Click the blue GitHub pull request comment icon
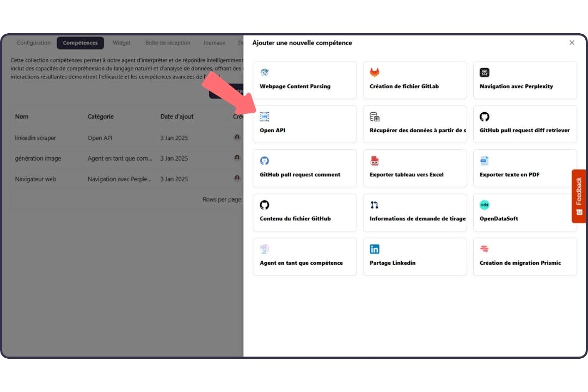 coord(265,161)
